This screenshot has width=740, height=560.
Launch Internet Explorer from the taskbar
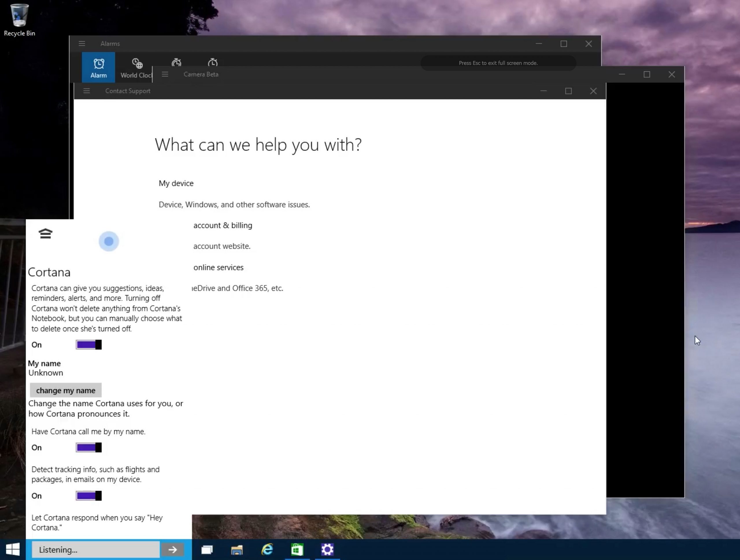(x=267, y=550)
